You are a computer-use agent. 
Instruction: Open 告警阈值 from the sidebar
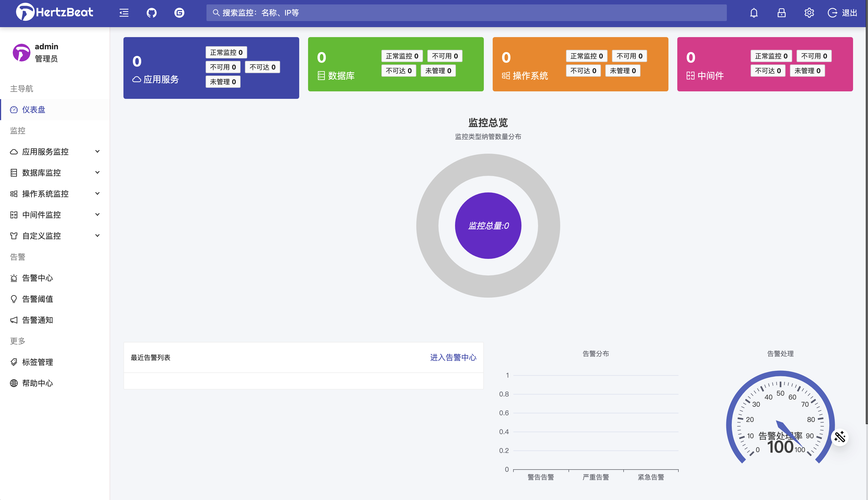(x=37, y=299)
